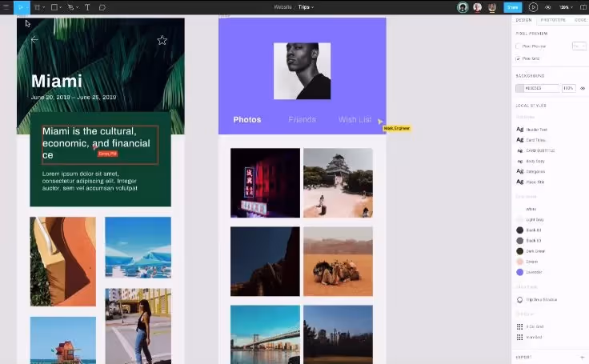
Task: Select the second grid style icon
Action: [520, 337]
